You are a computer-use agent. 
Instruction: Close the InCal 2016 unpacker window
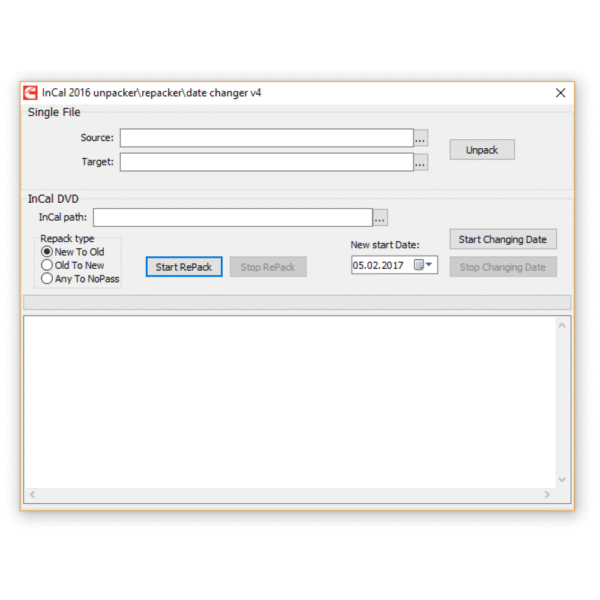pos(561,93)
